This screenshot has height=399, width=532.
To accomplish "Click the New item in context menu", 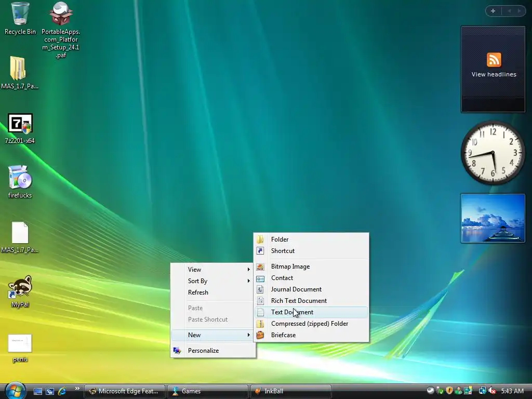I will pyautogui.click(x=213, y=335).
